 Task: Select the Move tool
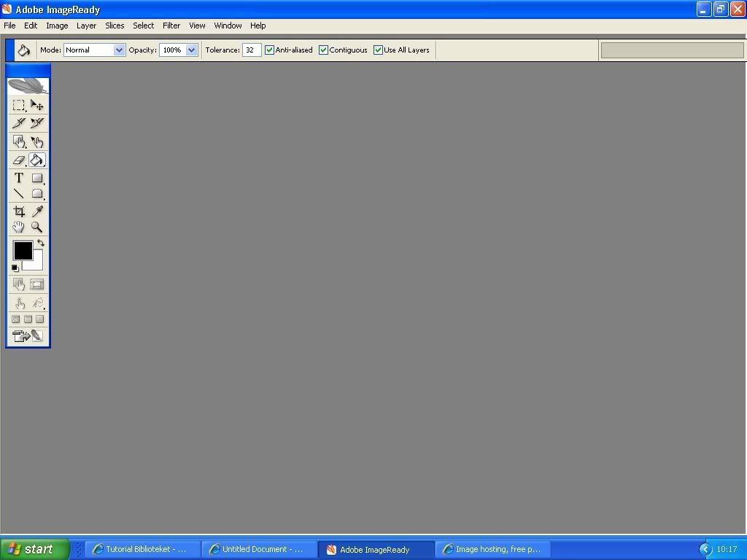(36, 105)
